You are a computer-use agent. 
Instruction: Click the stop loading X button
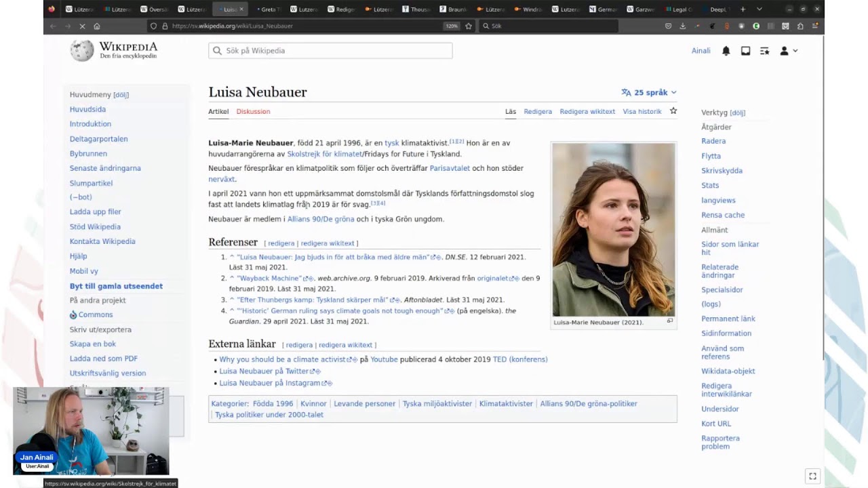(82, 26)
